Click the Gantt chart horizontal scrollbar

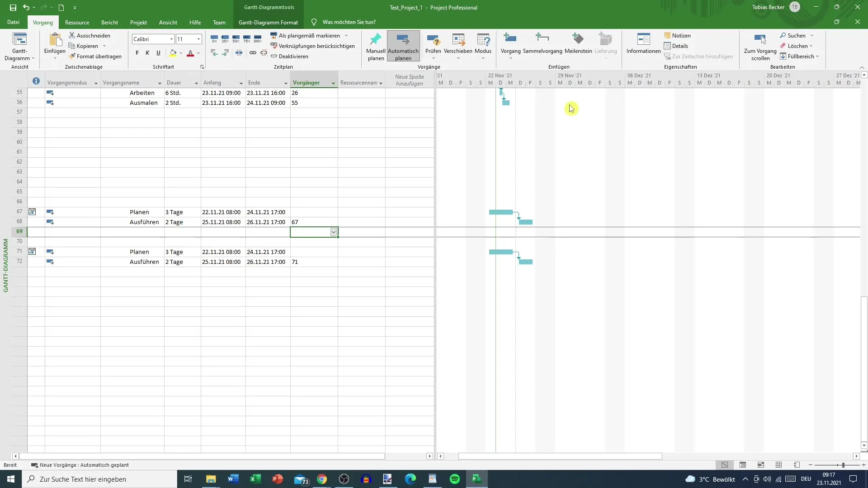(560, 456)
